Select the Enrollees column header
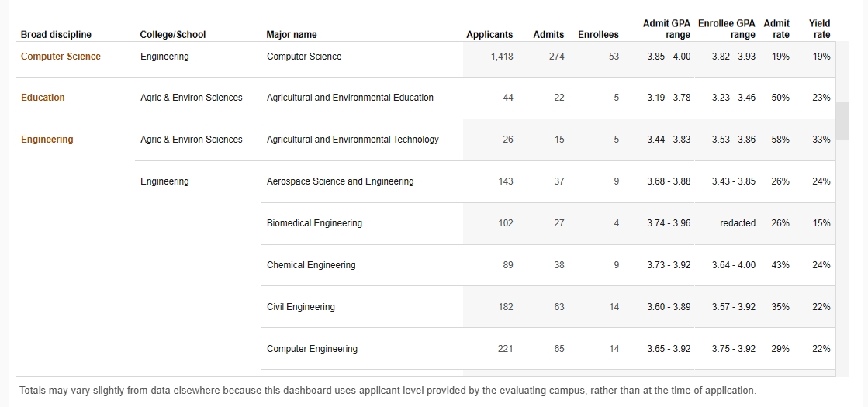 click(x=598, y=35)
